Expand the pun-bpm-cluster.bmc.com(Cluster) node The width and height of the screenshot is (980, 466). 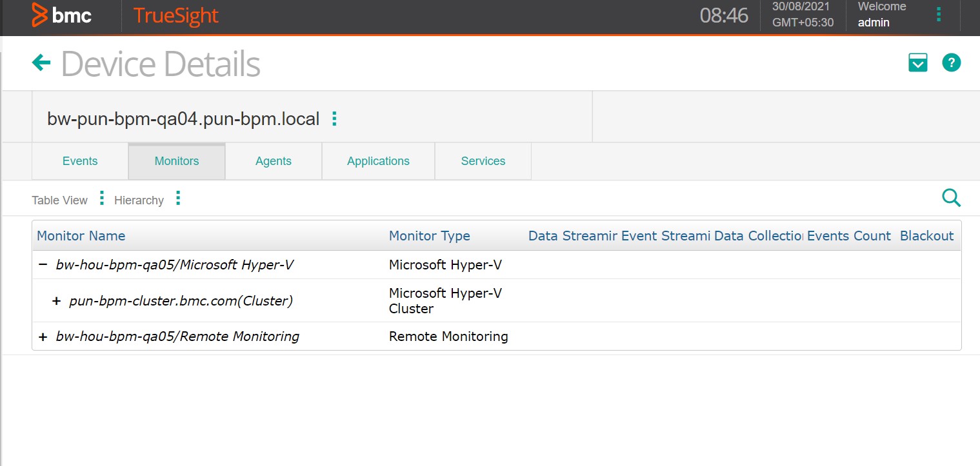pos(56,300)
